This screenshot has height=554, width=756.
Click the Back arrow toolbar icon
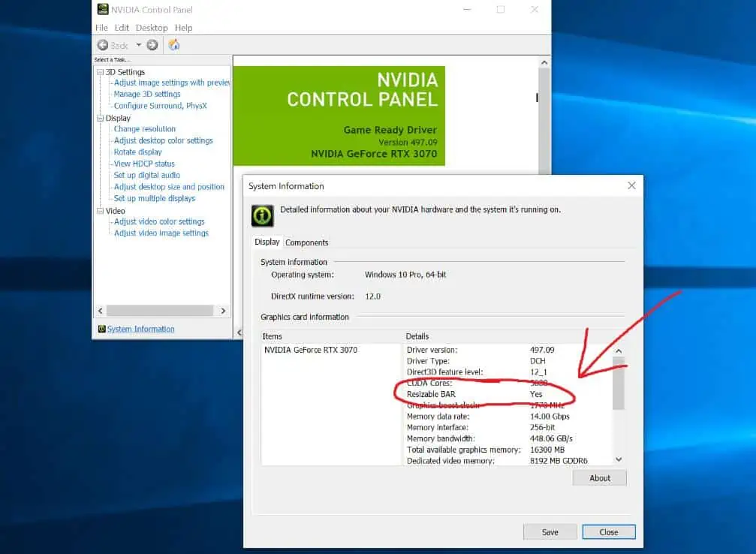pyautogui.click(x=103, y=45)
